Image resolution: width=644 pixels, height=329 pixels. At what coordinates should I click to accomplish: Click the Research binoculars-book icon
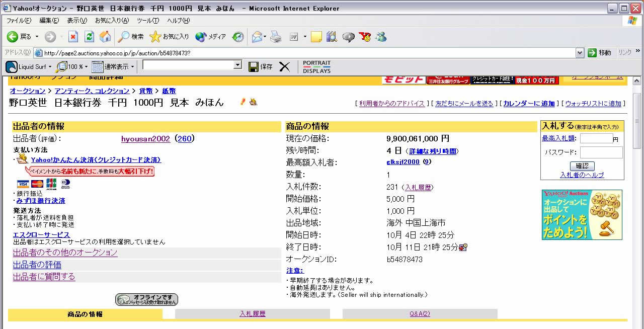332,37
